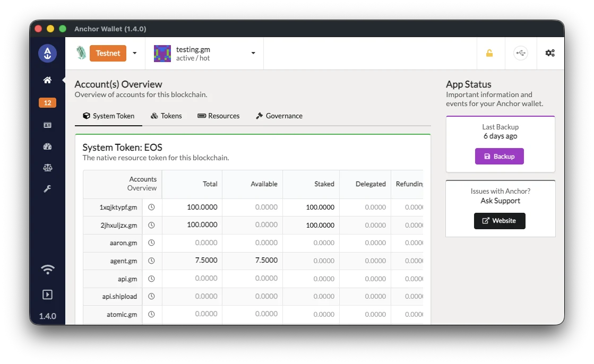Switch to the Governance tab

(x=279, y=116)
